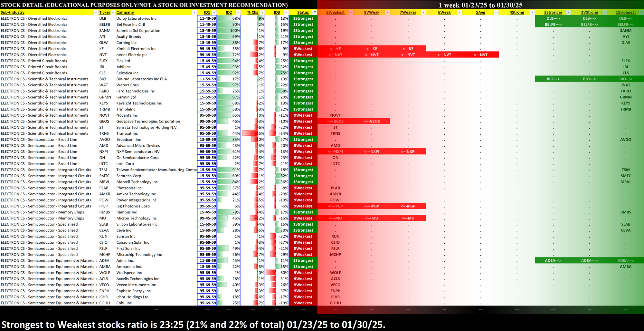644x331 pixels.
Task: Open the 5Avg column filter dropdown
Action: tap(496, 12)
